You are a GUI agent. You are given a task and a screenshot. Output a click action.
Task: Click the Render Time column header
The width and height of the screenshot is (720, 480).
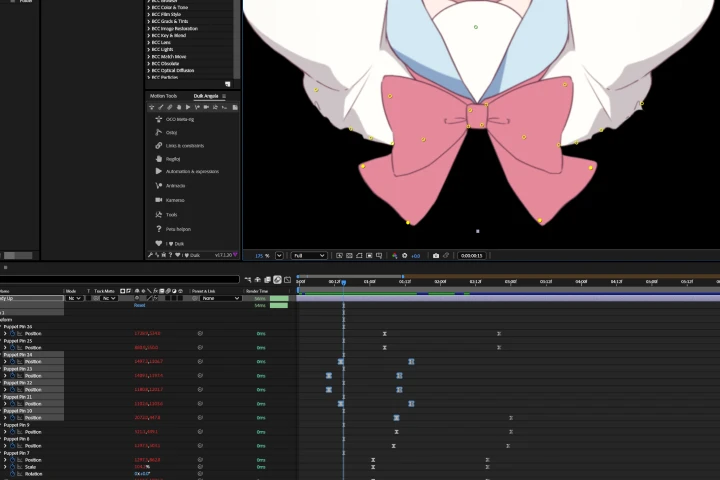pos(257,291)
